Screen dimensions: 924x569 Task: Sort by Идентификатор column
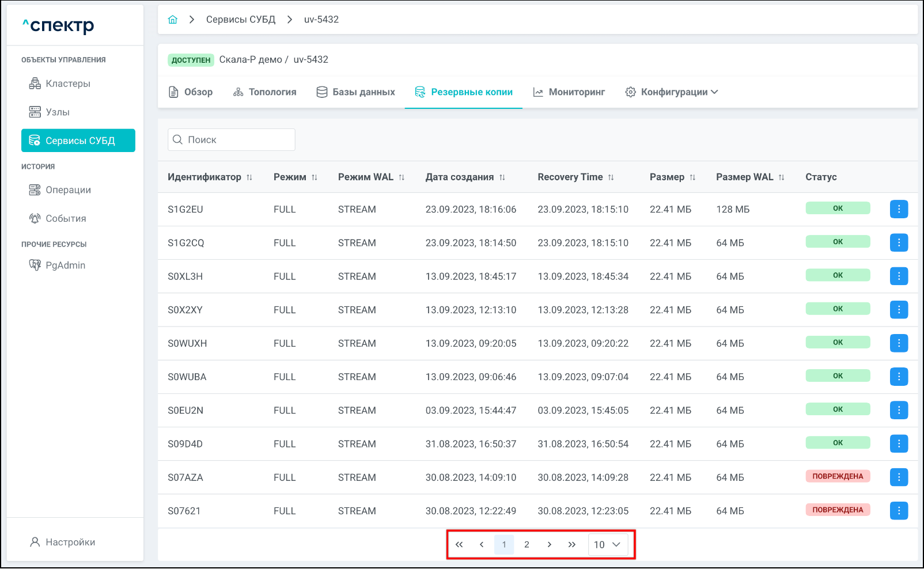[249, 177]
